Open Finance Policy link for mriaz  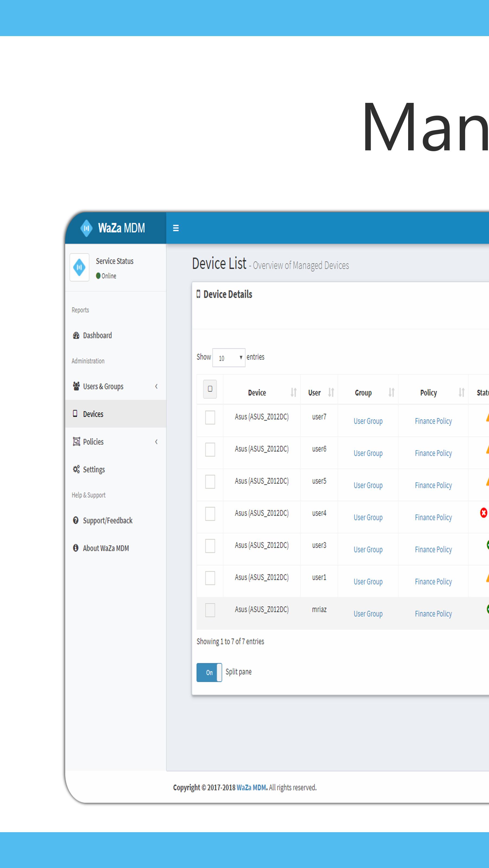click(x=433, y=614)
